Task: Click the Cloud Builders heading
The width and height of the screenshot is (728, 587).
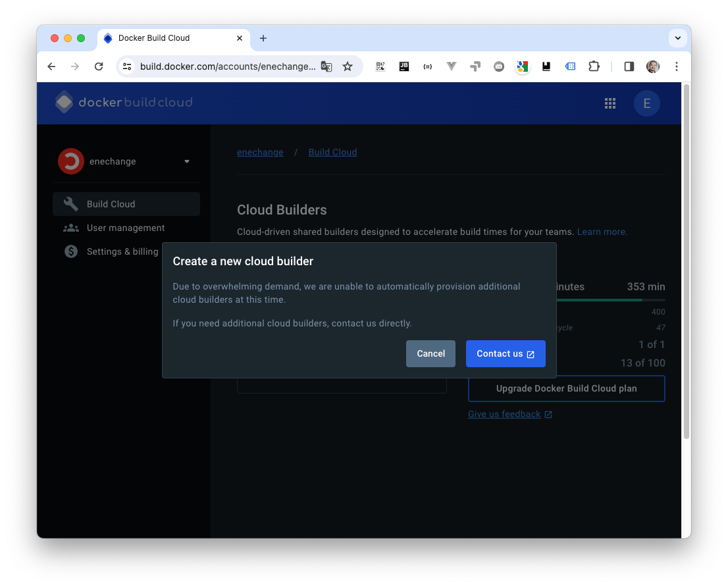Action: pyautogui.click(x=282, y=210)
